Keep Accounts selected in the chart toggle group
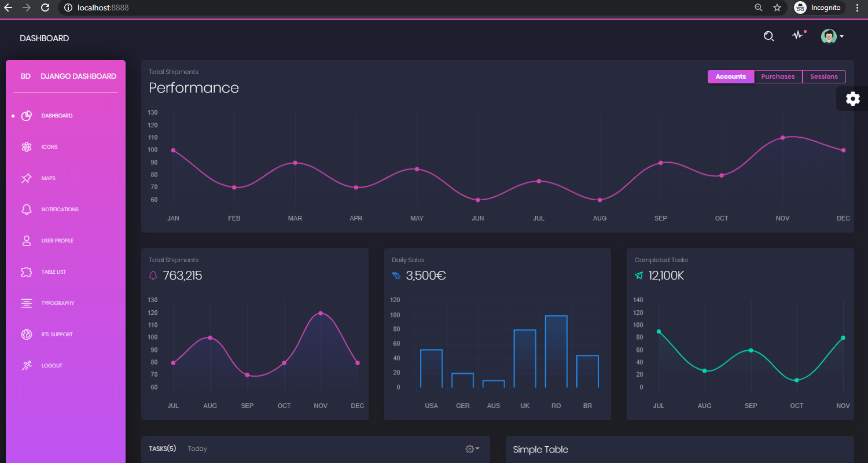The width and height of the screenshot is (868, 463). pos(730,76)
